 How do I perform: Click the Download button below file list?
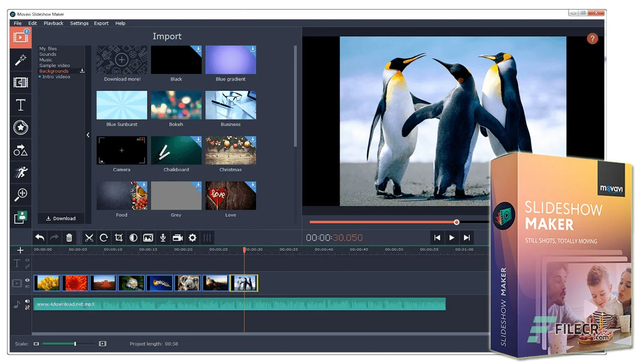coord(61,218)
